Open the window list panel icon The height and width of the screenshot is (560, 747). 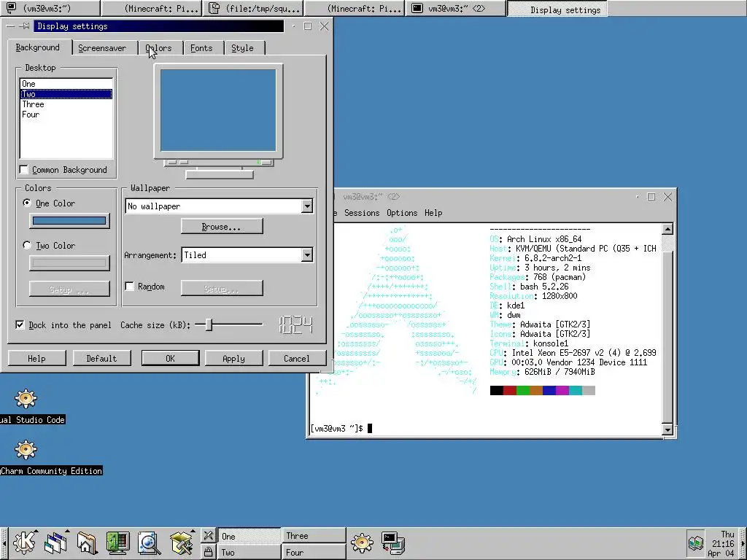tap(55, 542)
